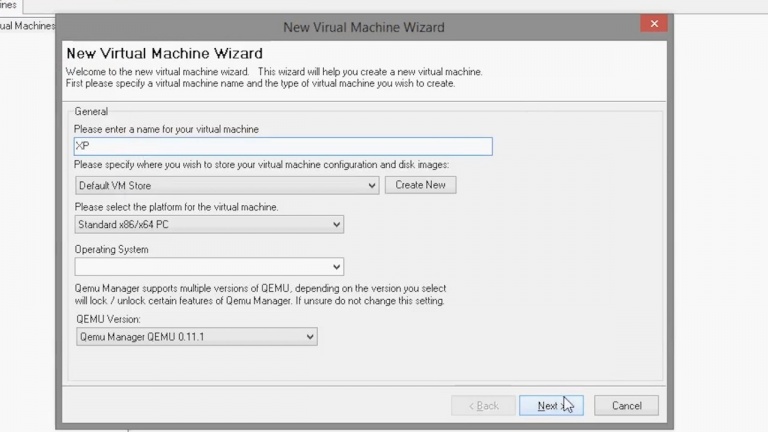
Task: Expand the empty Operating System dropdown
Action: click(x=209, y=266)
